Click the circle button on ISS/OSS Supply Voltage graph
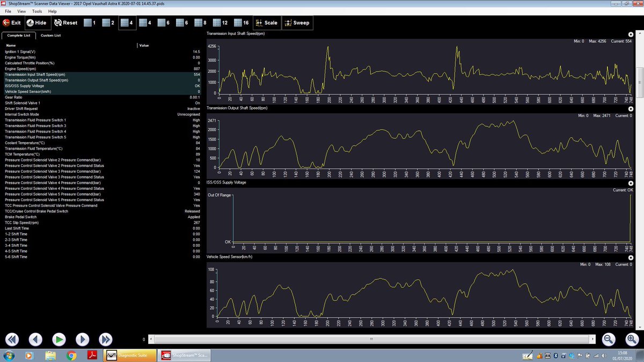The width and height of the screenshot is (644, 362). (x=631, y=183)
